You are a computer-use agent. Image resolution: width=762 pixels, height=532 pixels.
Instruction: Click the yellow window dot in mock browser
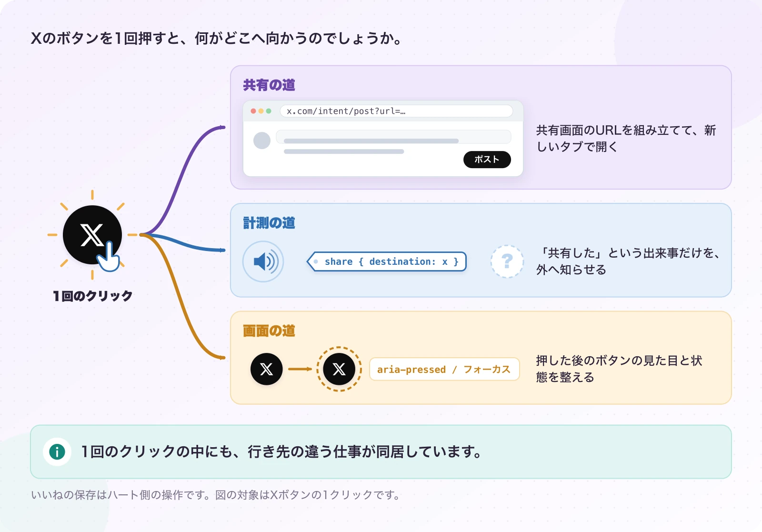coord(261,111)
